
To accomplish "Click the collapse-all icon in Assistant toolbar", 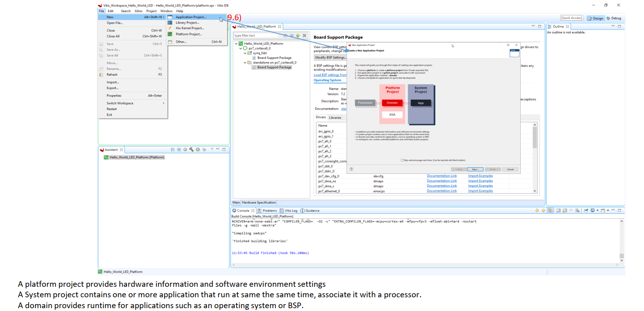I will [x=172, y=150].
